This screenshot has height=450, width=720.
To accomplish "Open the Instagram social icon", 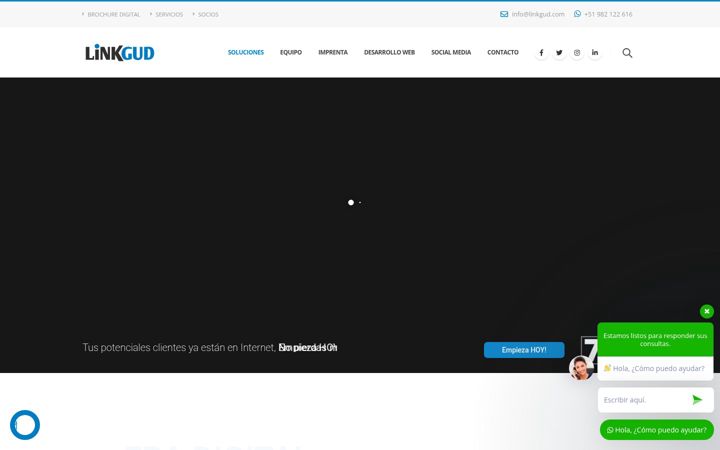I will coord(577,53).
